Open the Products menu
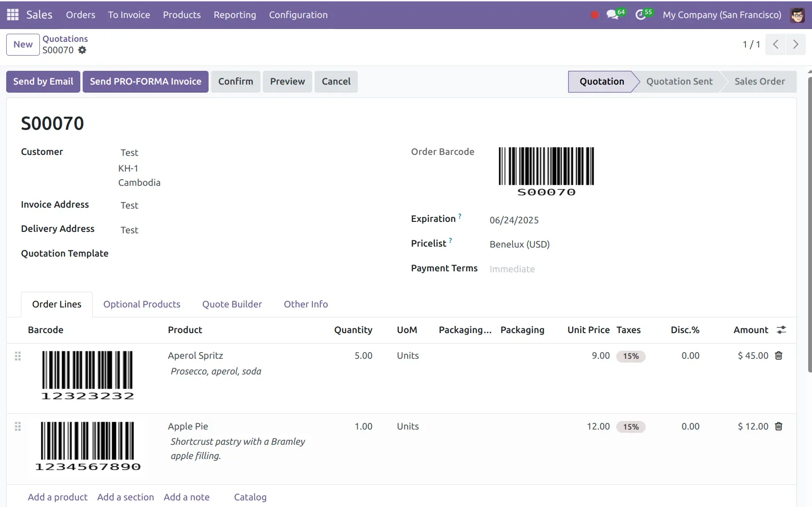This screenshot has height=507, width=812. (x=182, y=15)
